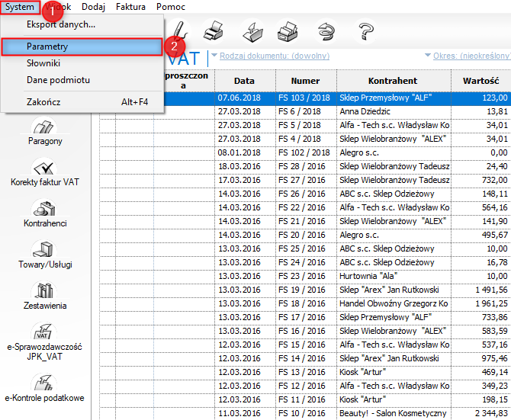The width and height of the screenshot is (511, 420).
Task: Select invoice FS 102 / 2018
Action: (304, 152)
